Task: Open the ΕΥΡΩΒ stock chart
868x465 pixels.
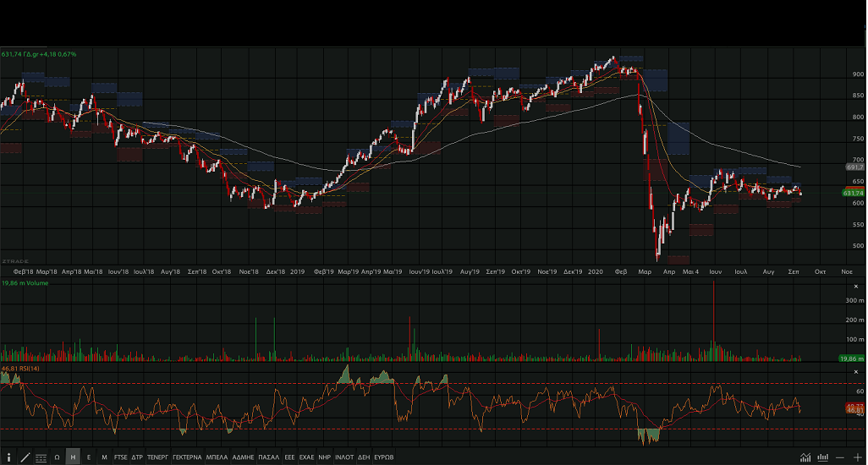Action: coord(384,457)
